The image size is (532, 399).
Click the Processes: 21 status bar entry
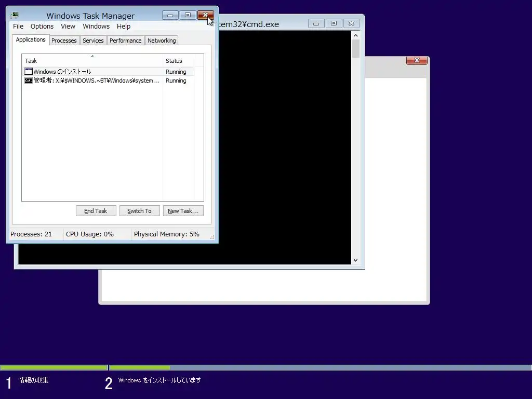(x=31, y=234)
